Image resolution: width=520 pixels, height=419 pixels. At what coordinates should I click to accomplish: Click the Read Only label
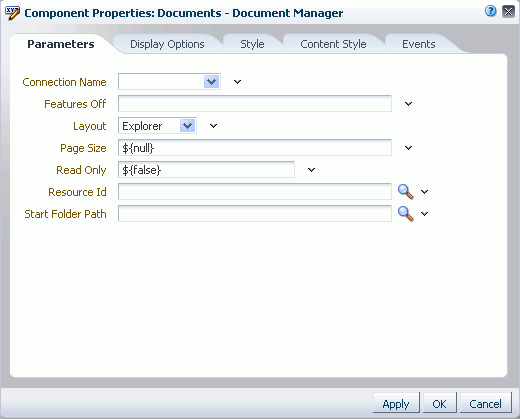(x=81, y=170)
